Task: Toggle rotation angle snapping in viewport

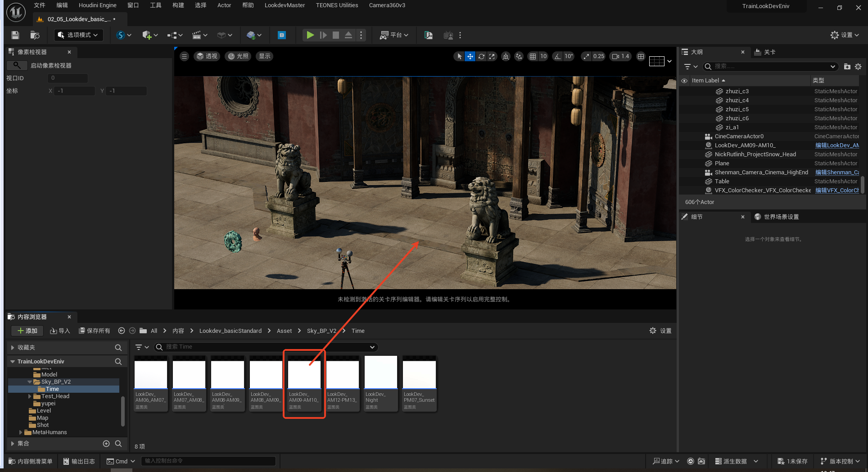Action: tap(558, 56)
